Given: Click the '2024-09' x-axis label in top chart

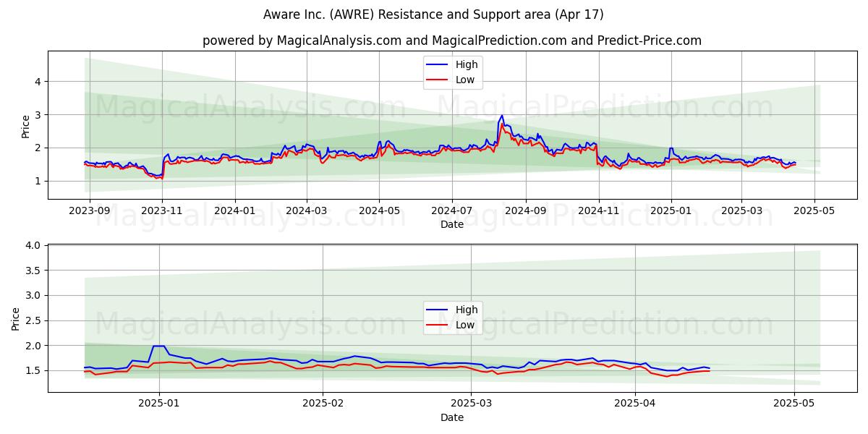Looking at the screenshot, I should [x=526, y=213].
